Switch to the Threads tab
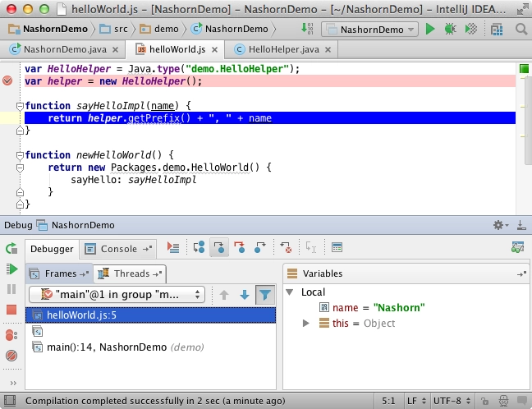 tap(130, 273)
